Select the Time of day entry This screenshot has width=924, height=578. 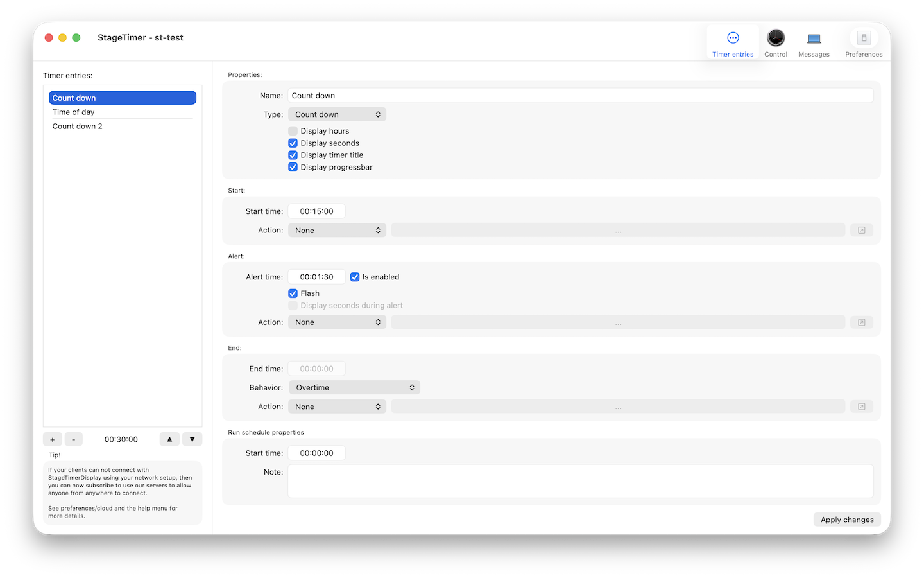click(x=123, y=112)
